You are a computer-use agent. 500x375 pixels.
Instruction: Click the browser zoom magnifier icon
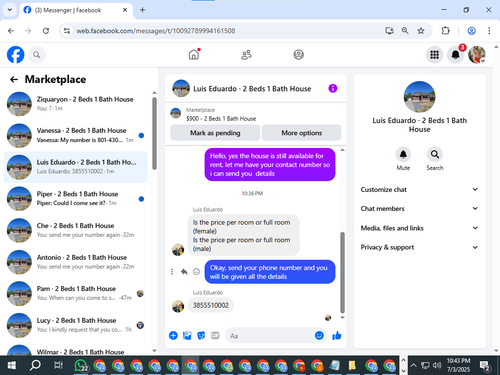click(405, 31)
